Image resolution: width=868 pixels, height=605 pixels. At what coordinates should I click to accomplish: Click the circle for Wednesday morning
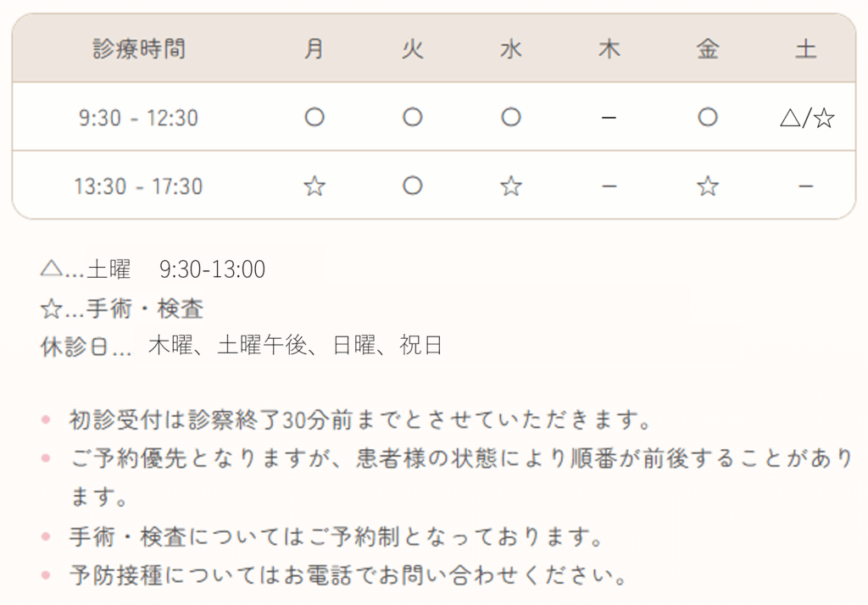pyautogui.click(x=511, y=117)
